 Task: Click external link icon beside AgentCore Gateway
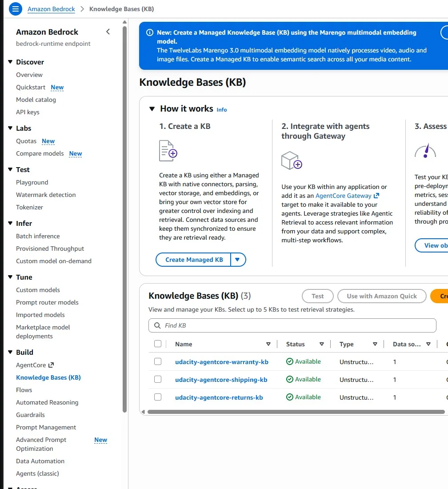(376, 196)
